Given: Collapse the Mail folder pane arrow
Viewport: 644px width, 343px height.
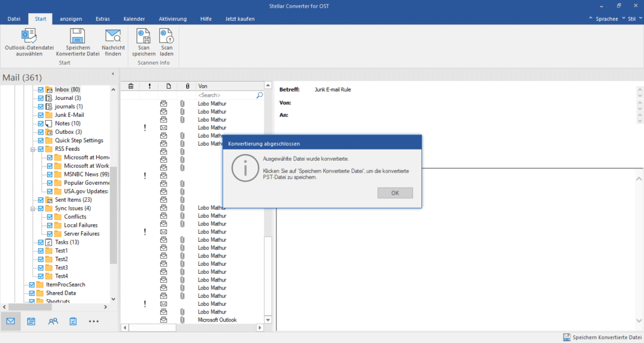Looking at the screenshot, I should (113, 74).
